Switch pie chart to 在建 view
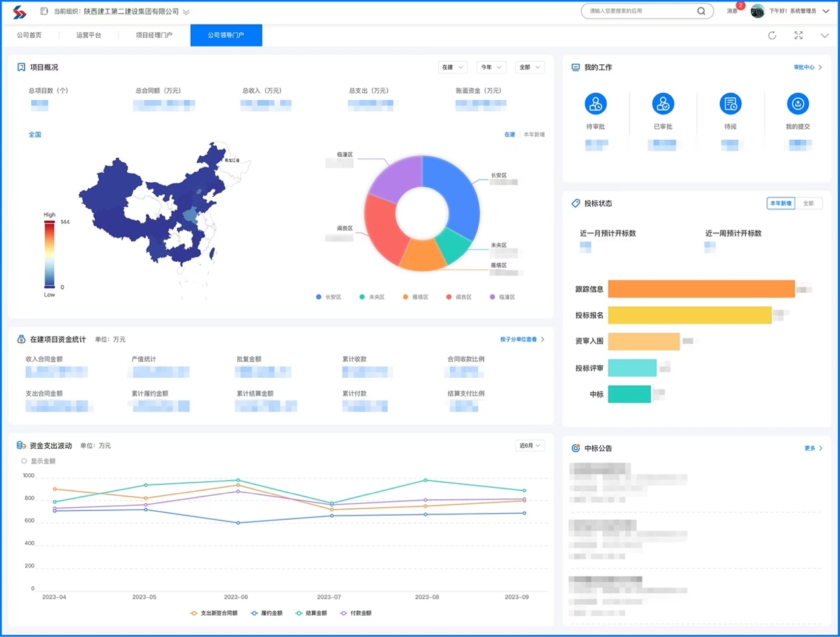 (509, 135)
